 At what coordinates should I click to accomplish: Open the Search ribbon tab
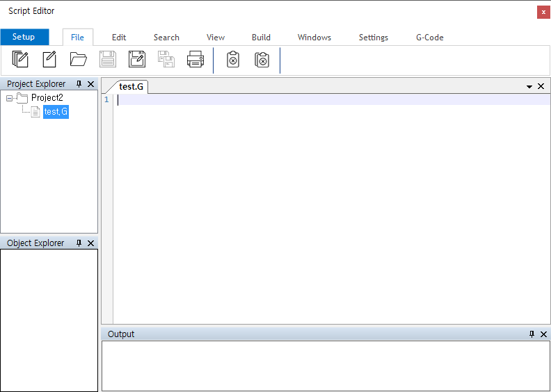166,38
